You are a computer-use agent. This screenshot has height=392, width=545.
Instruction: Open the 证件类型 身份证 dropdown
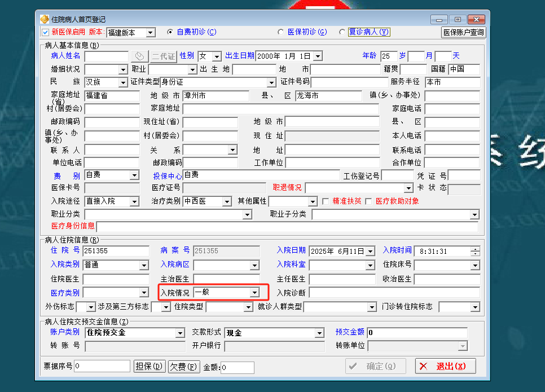coord(271,83)
